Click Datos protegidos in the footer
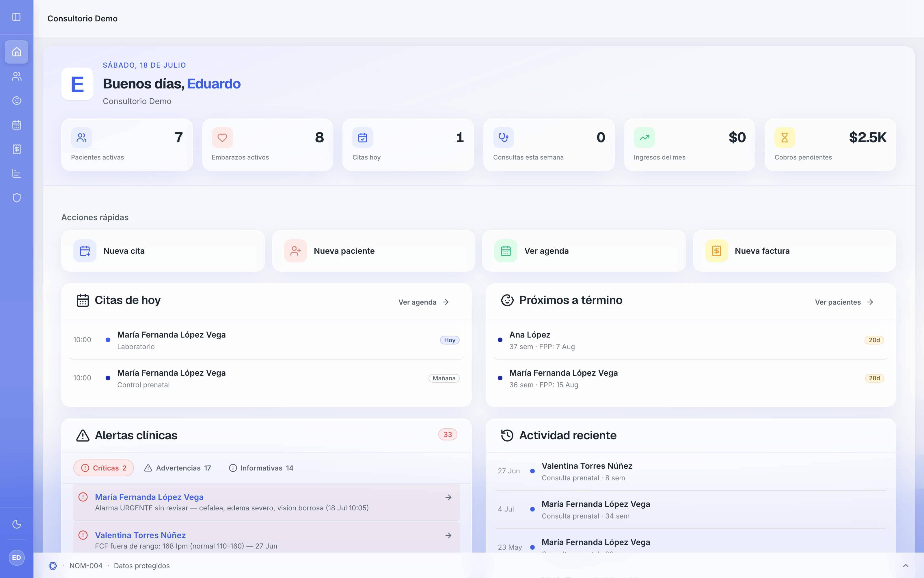The width and height of the screenshot is (924, 578). tap(142, 566)
